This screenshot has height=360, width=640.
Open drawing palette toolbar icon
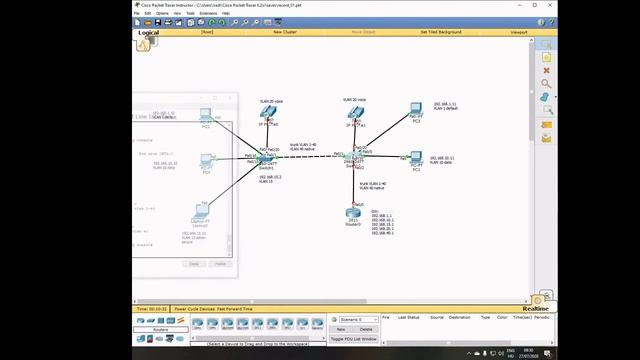[267, 22]
